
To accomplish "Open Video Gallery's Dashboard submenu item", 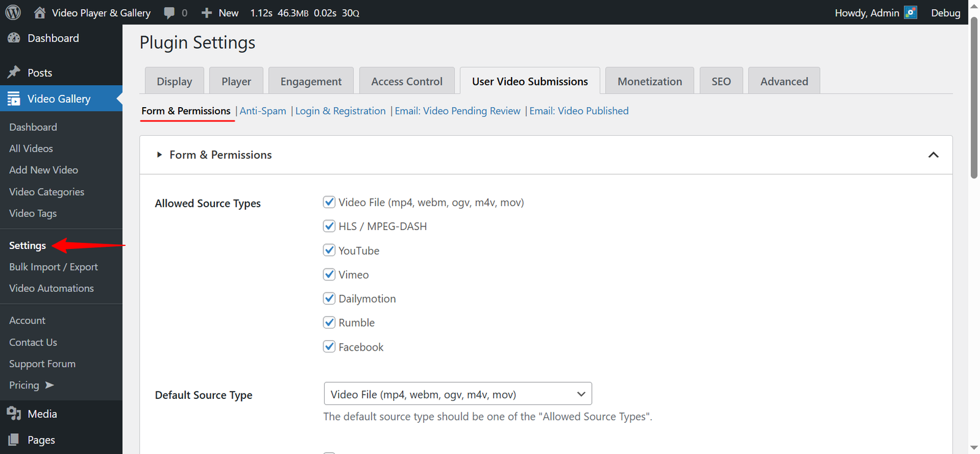I will [x=33, y=127].
